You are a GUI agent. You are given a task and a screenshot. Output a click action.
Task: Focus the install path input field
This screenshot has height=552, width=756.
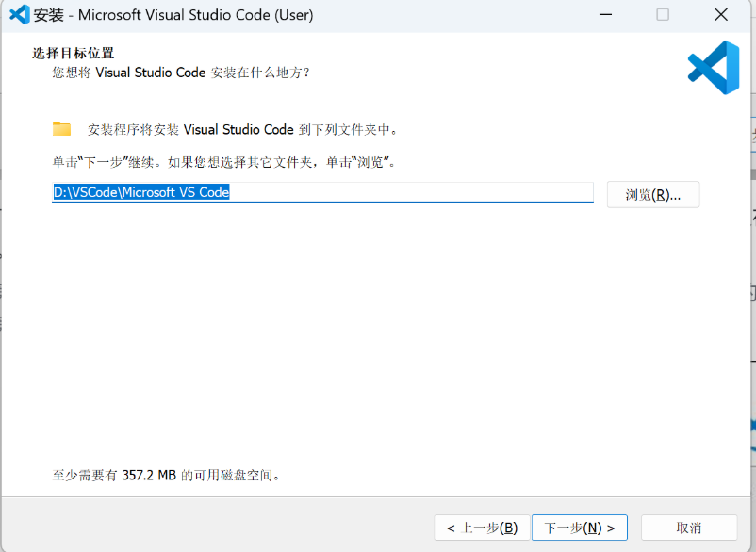[x=322, y=192]
